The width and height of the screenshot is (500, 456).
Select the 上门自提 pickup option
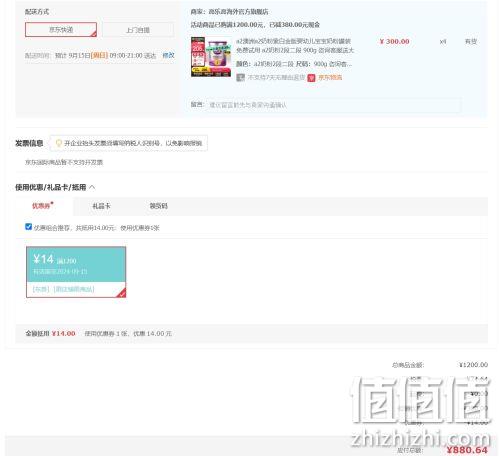[x=138, y=30]
